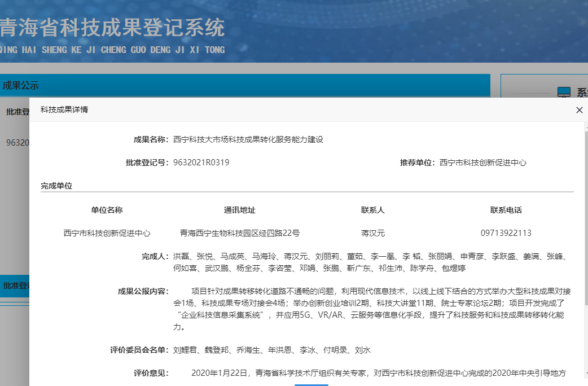Image resolution: width=588 pixels, height=386 pixels.
Task: Select the registration number 9632021R0319
Action: point(201,163)
